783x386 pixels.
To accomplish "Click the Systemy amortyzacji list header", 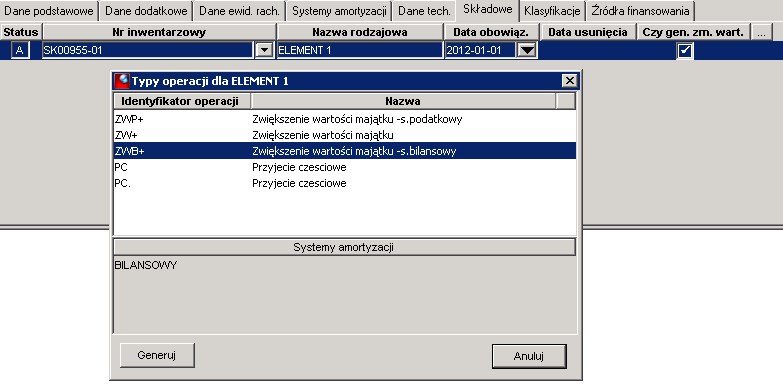I will [x=345, y=247].
